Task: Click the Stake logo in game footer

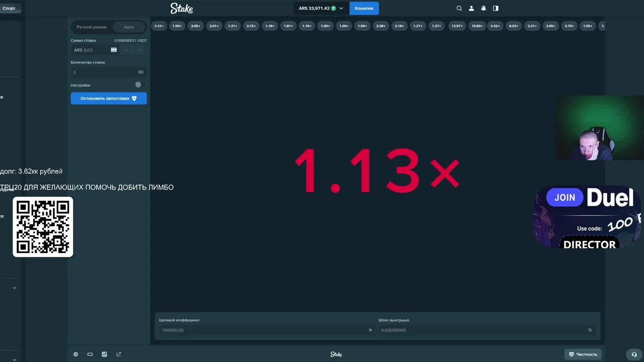Action: [336, 354]
